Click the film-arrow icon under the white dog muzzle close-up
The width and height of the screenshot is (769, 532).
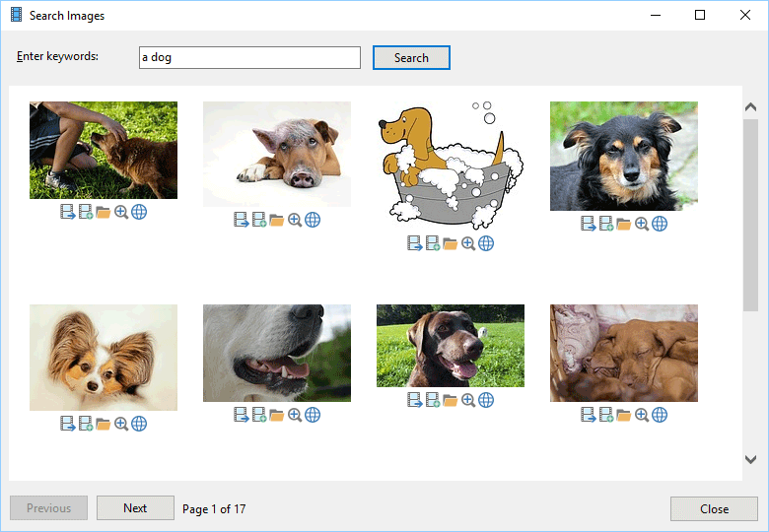[242, 415]
